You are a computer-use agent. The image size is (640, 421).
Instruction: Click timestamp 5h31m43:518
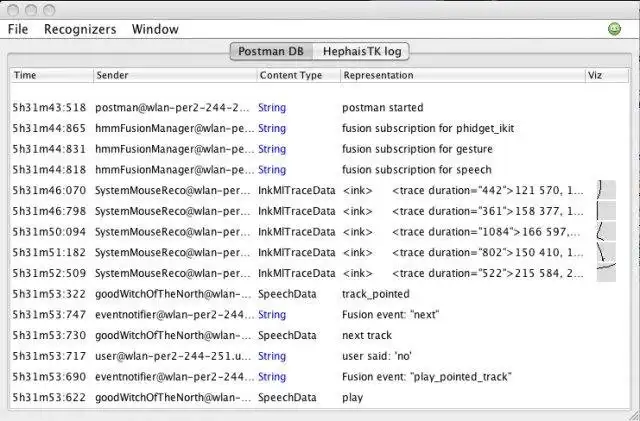[49, 108]
